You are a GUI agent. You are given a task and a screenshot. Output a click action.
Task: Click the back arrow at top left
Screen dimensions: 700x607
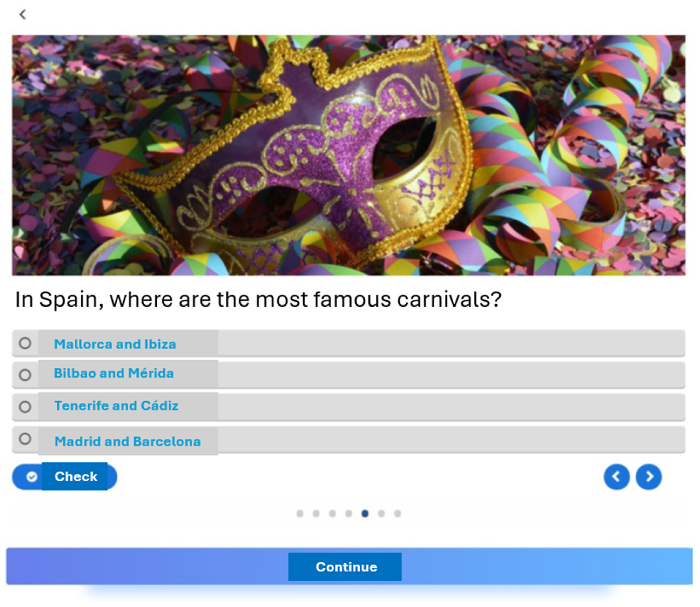[x=23, y=15]
